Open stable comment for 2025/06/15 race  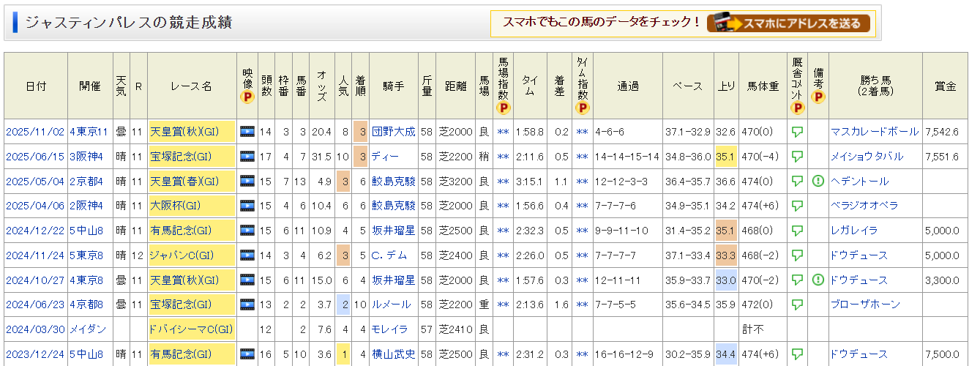click(x=798, y=157)
